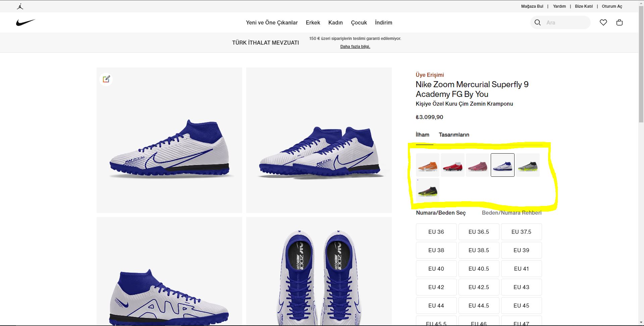Choose size EU 45
The height and width of the screenshot is (326, 644).
pos(521,306)
